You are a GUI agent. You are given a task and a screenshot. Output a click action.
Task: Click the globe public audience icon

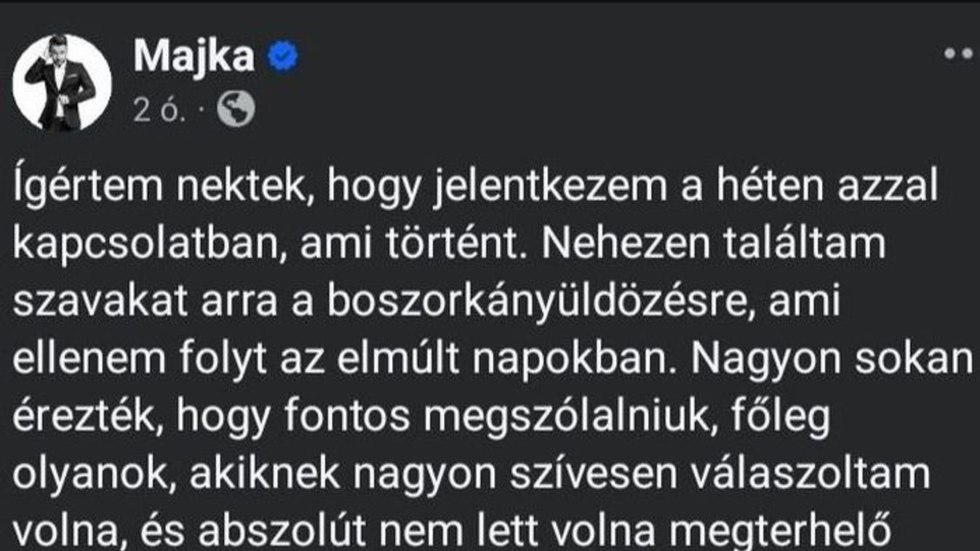[236, 108]
